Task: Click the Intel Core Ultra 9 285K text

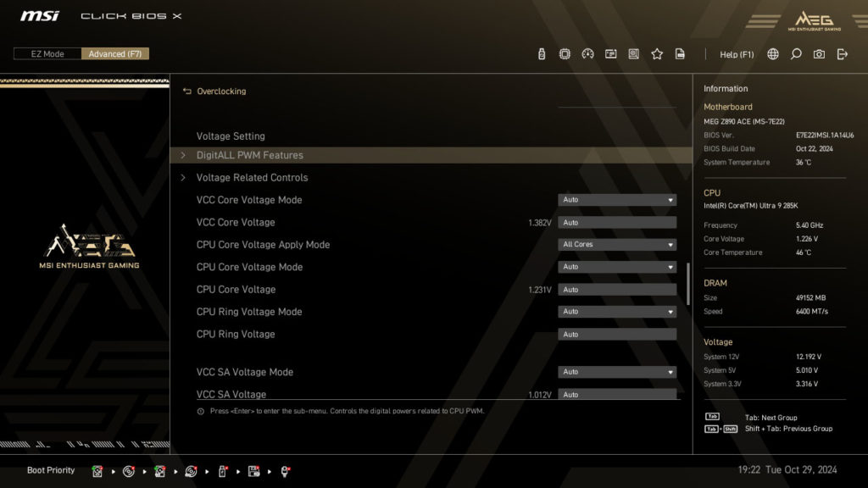Action: coord(751,206)
